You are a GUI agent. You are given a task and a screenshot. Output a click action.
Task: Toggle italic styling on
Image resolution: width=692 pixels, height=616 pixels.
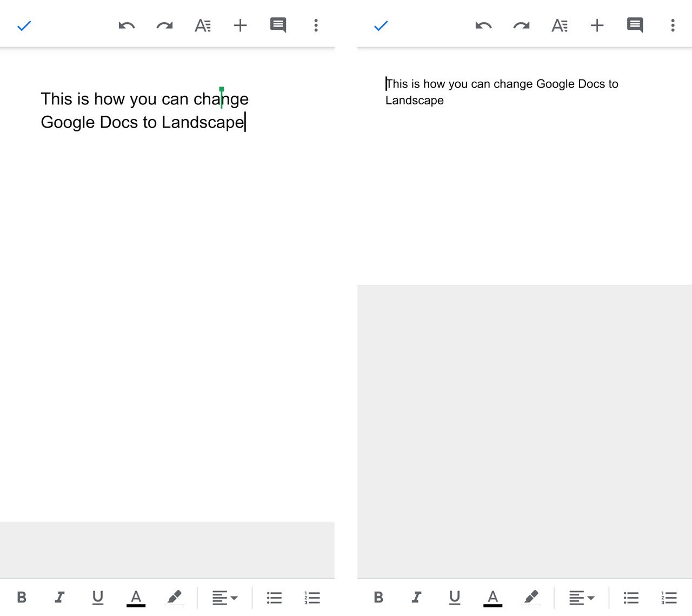60,597
